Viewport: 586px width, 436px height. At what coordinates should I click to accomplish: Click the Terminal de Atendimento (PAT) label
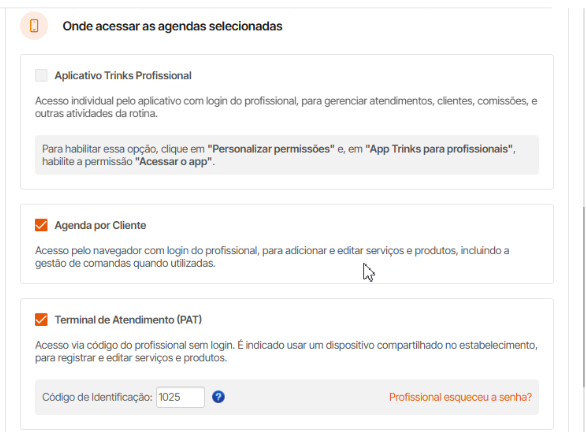tap(128, 320)
